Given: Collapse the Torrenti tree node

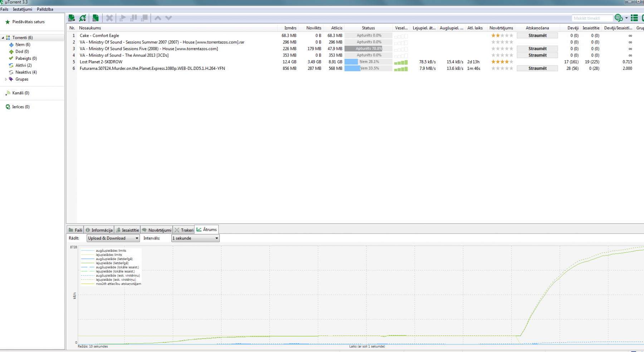Looking at the screenshot, I should (x=3, y=38).
